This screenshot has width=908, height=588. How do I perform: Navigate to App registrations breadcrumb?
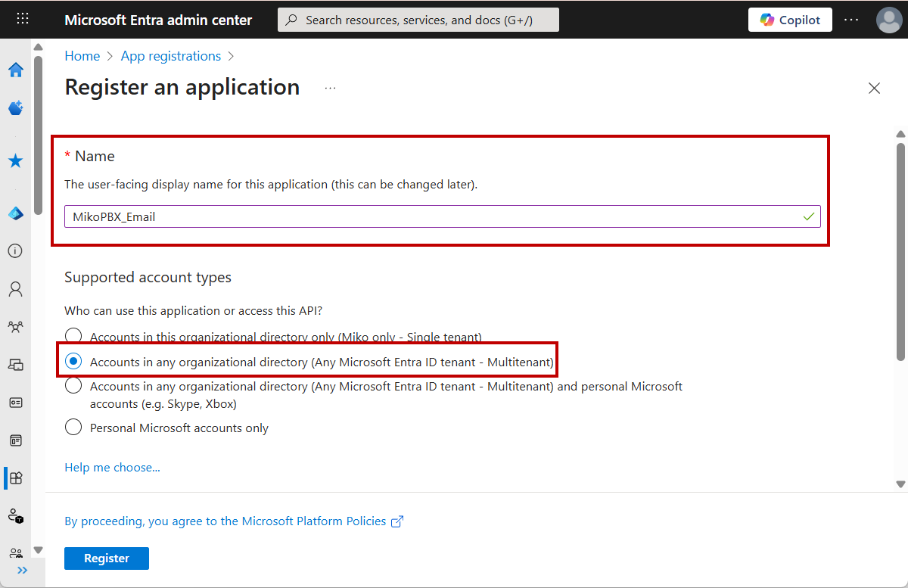pos(171,56)
